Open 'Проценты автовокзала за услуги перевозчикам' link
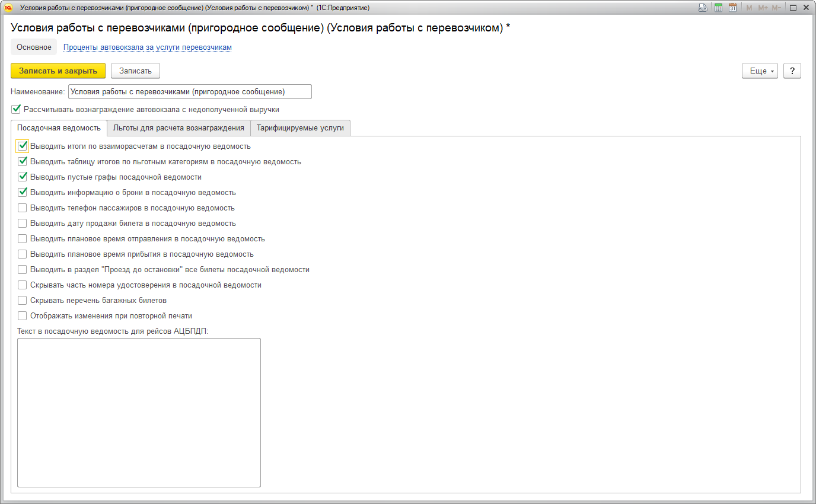This screenshot has height=504, width=816. [x=147, y=47]
